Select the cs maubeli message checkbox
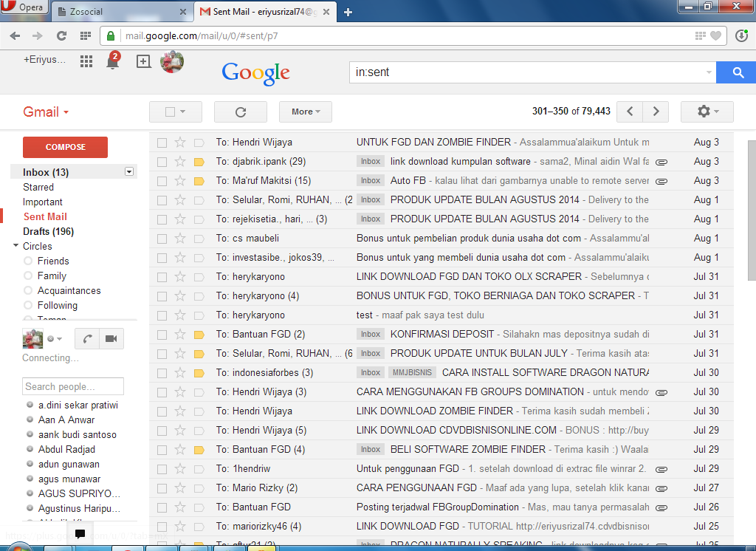This screenshot has height=551, width=756. [x=162, y=239]
